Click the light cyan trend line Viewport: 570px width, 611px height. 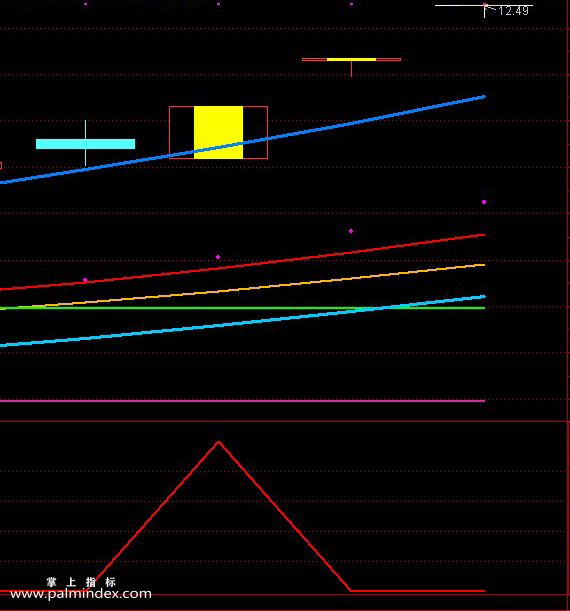[x=242, y=321]
